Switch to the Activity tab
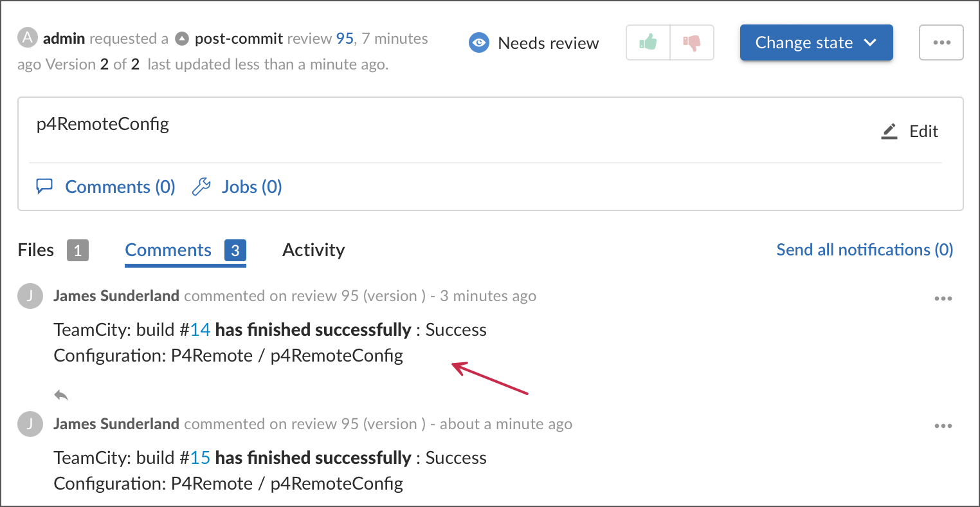The width and height of the screenshot is (980, 507). coord(313,250)
